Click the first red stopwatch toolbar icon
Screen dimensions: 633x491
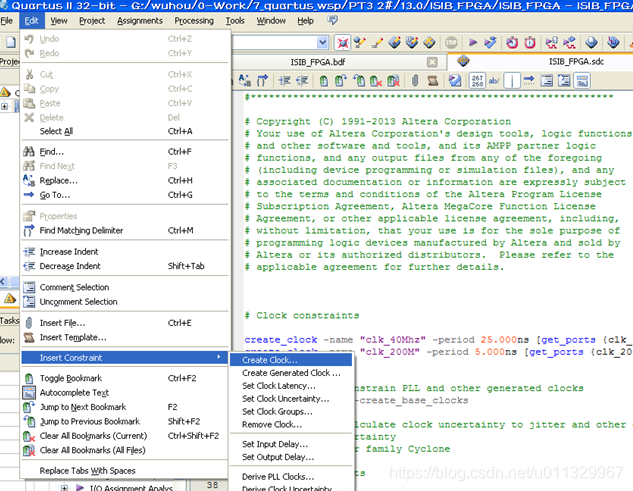pos(512,42)
